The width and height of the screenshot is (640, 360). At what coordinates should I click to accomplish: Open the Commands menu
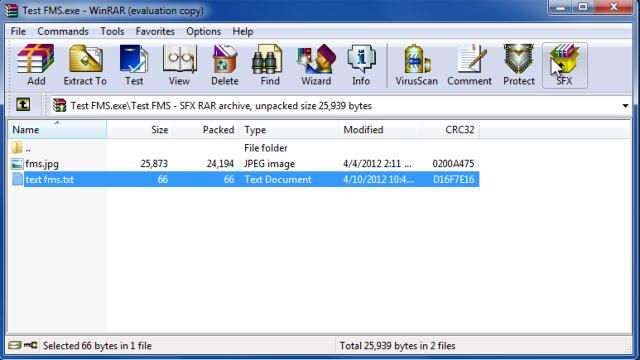point(62,31)
